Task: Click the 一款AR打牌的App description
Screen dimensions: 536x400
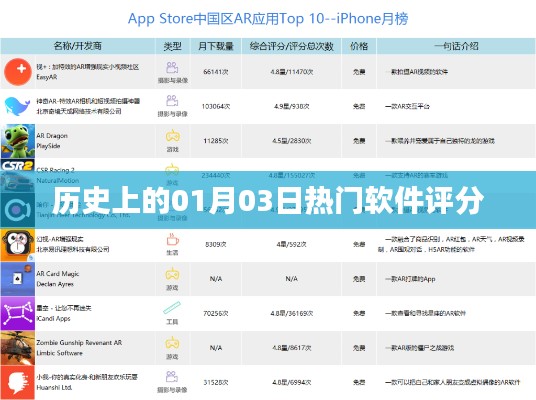Action: [x=410, y=279]
